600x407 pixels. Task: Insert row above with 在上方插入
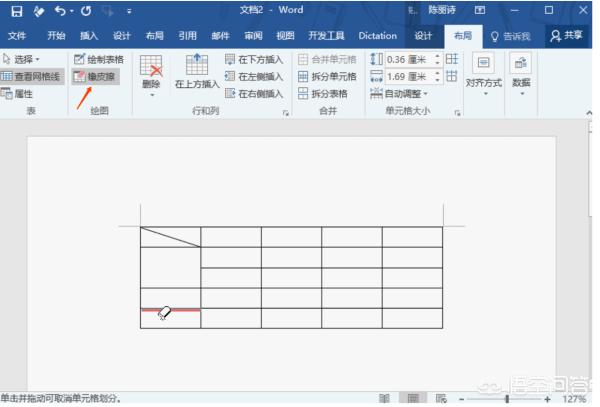click(197, 71)
